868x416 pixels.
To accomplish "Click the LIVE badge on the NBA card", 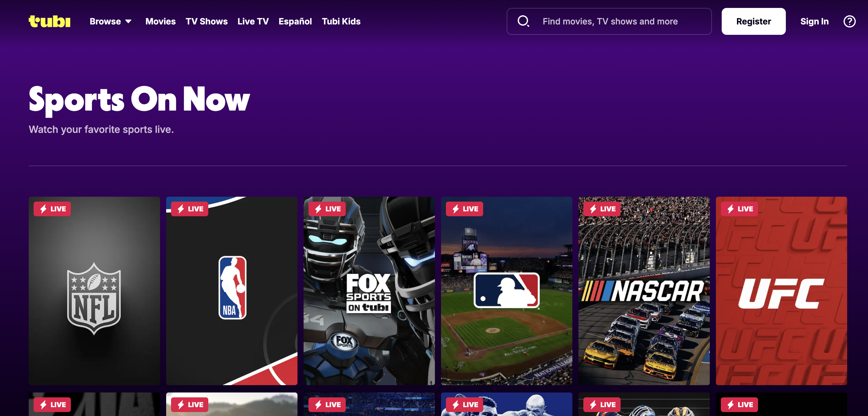I will 190,209.
